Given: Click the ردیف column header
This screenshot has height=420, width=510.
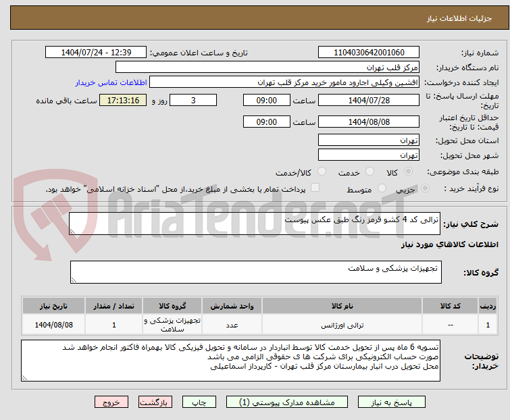Looking at the screenshot, I should coord(488,306).
